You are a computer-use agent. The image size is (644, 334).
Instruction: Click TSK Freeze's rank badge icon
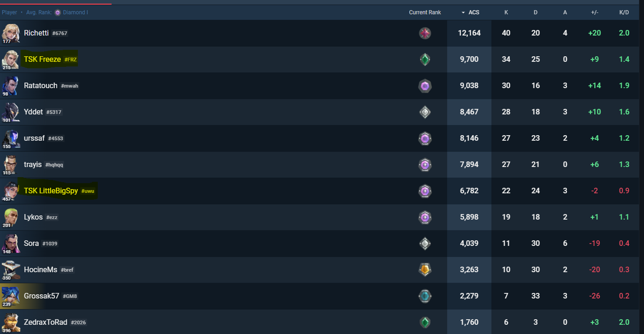click(x=425, y=60)
